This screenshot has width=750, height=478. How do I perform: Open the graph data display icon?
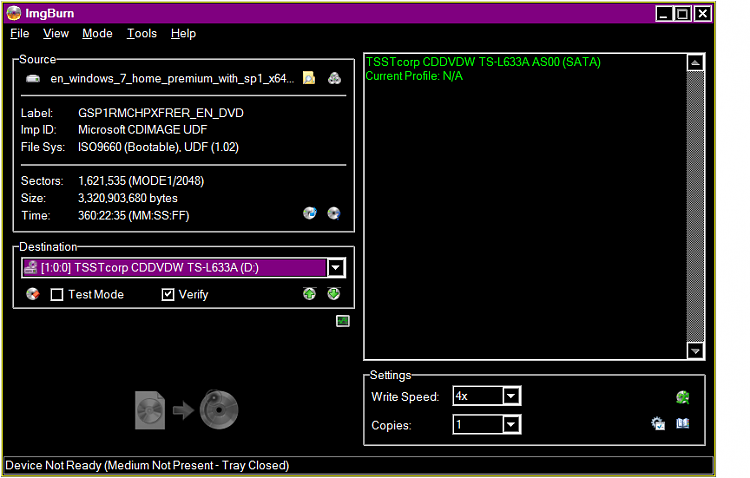[343, 321]
